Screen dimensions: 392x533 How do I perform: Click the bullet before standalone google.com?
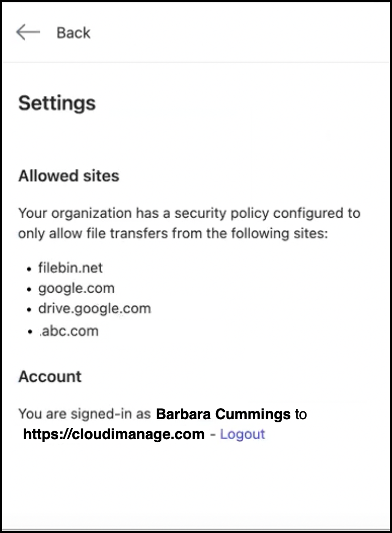point(29,290)
